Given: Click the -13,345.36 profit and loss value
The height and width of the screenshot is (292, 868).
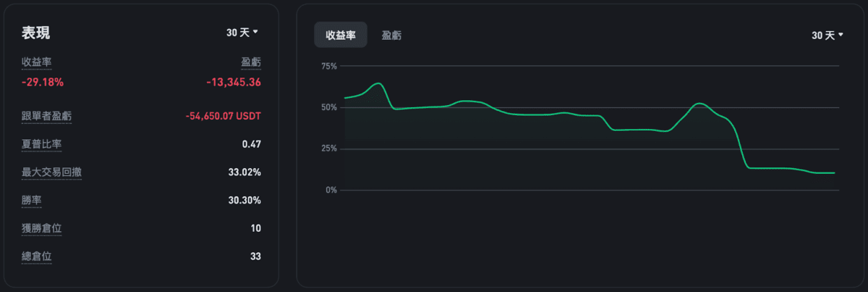Looking at the screenshot, I should point(233,82).
